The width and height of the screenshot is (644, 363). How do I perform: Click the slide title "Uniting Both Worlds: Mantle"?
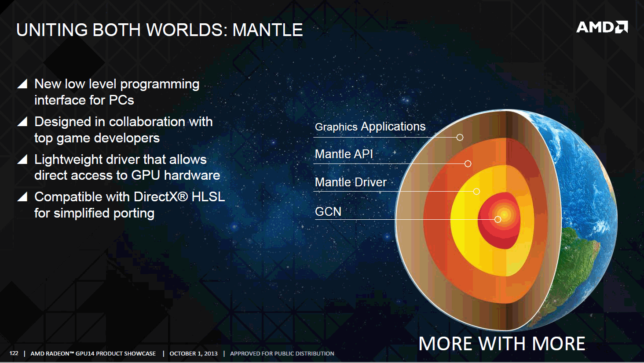(x=159, y=30)
